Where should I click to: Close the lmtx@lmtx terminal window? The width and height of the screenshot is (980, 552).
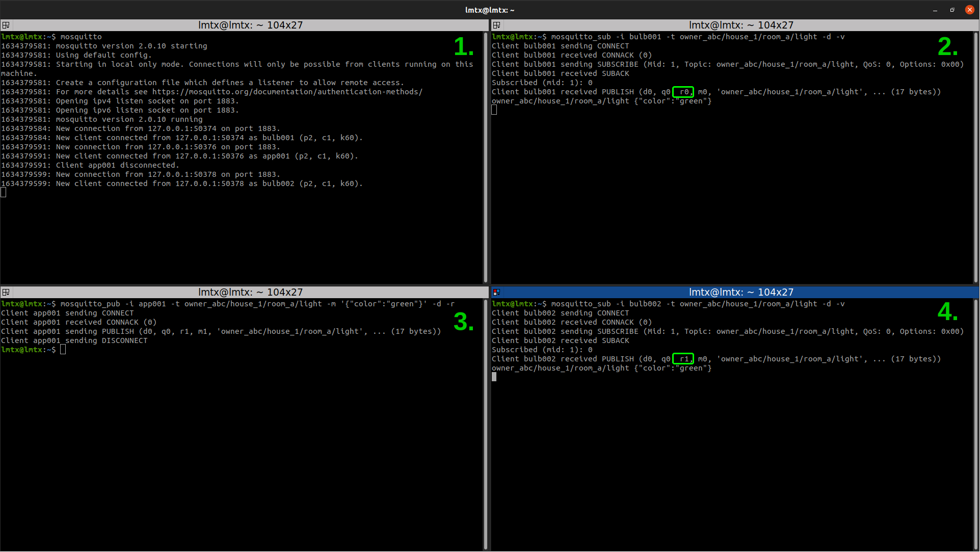(x=970, y=10)
